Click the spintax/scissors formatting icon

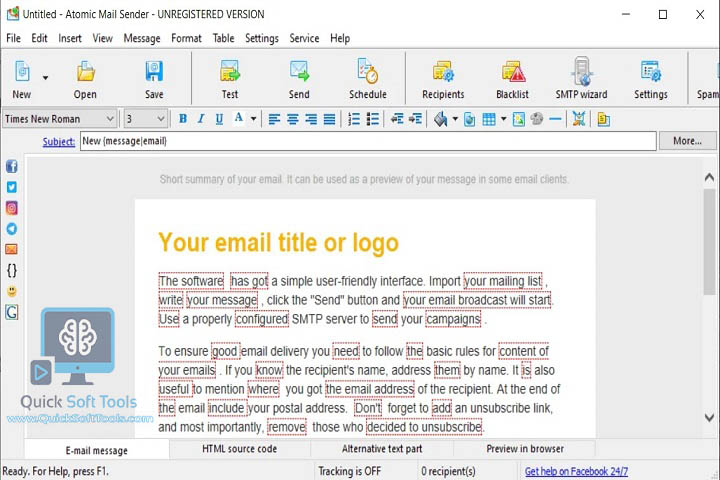tap(579, 119)
